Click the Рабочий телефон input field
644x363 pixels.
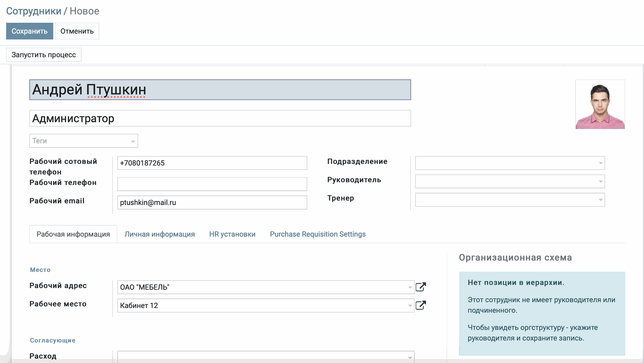212,184
